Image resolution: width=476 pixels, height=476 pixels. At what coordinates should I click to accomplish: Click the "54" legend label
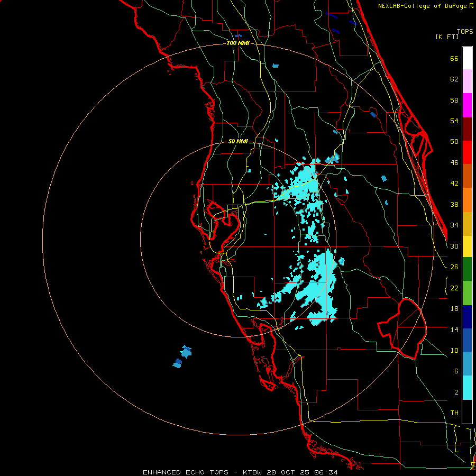coord(454,121)
